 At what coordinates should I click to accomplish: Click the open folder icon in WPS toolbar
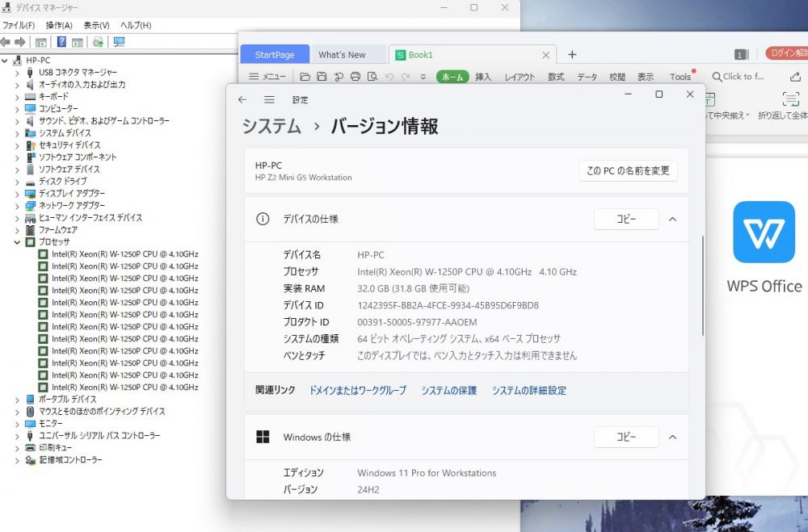(305, 77)
